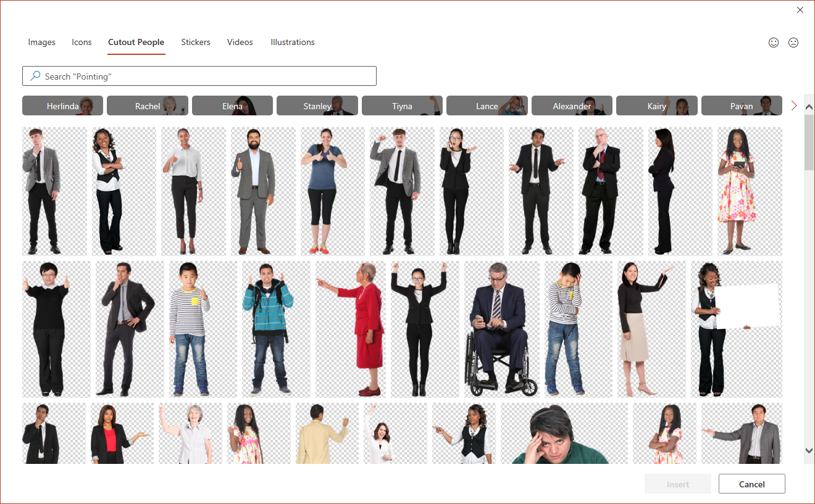Select the elderly woman in red dress pointing
The height and width of the screenshot is (504, 815).
click(351, 329)
